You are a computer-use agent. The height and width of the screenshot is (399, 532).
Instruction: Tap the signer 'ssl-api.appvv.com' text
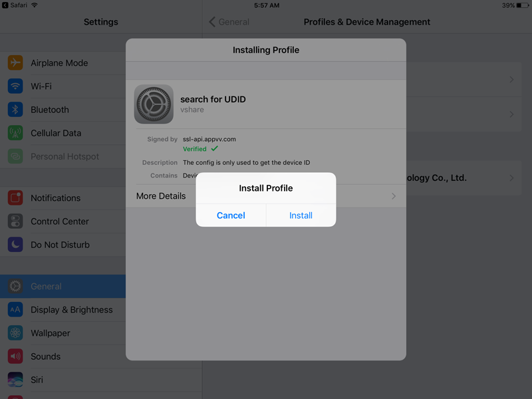pos(209,139)
